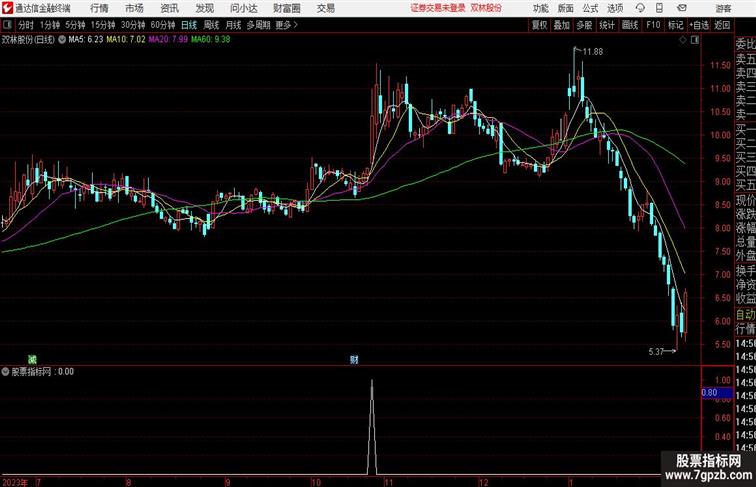Click the 标记 mark button
This screenshot has height=487, width=756.
click(x=675, y=25)
